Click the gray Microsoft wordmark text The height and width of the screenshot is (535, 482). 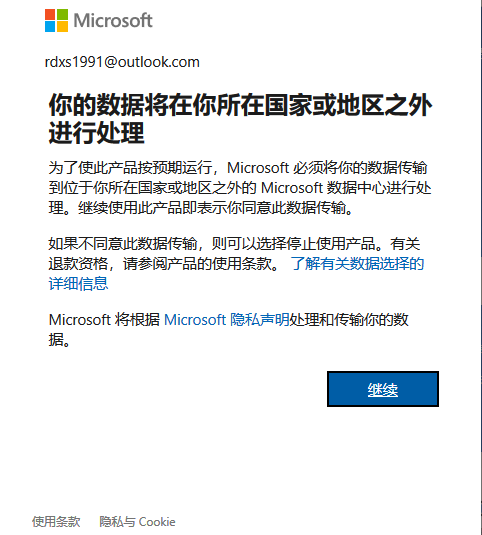(x=113, y=20)
